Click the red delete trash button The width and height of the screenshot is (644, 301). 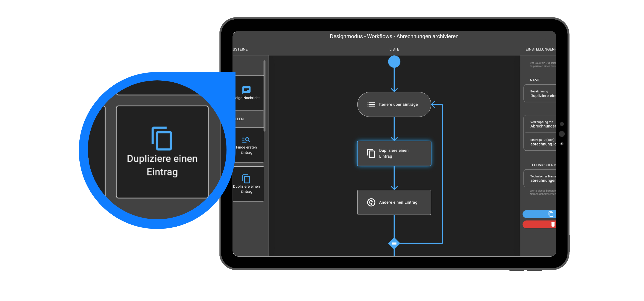point(539,224)
